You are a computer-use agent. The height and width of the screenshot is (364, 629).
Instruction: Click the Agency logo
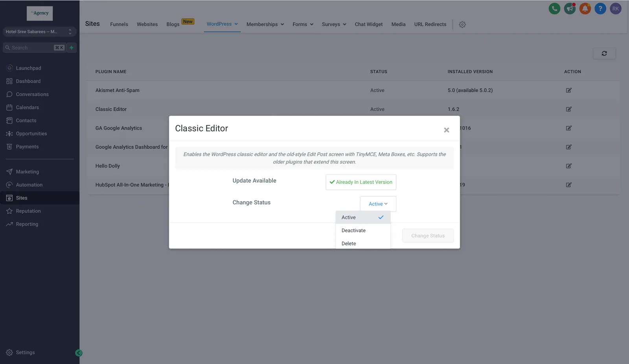coord(40,13)
